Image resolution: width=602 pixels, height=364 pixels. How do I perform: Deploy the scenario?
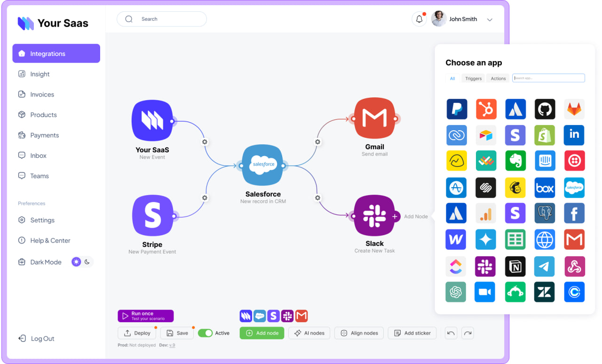(x=137, y=333)
